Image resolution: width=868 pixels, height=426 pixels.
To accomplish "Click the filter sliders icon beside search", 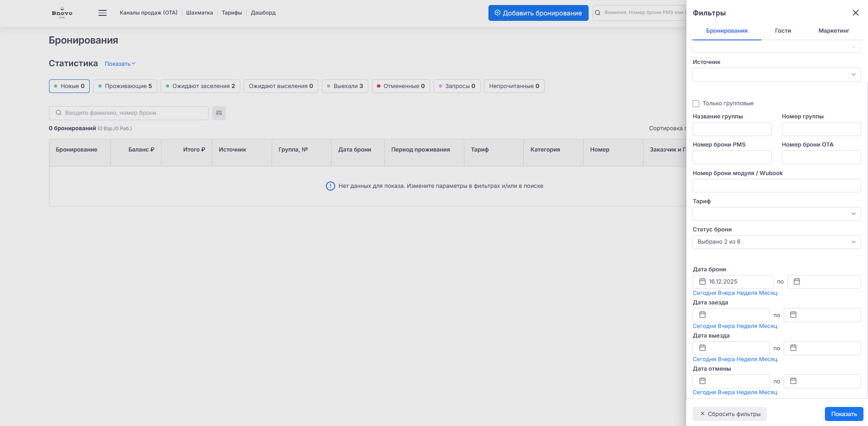I will coord(219,113).
